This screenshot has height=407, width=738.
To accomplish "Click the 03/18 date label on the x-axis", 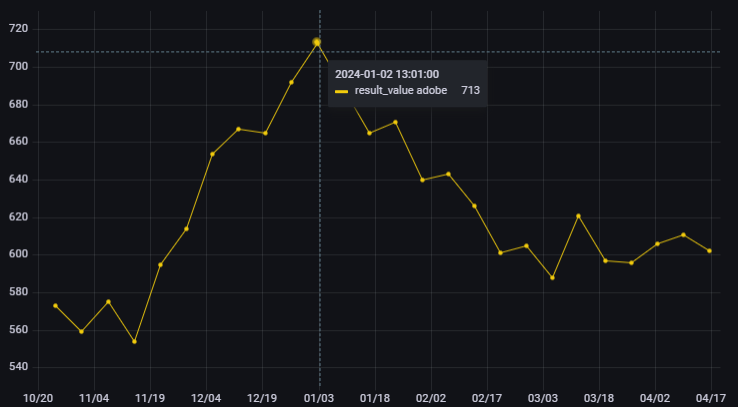I will pos(599,399).
